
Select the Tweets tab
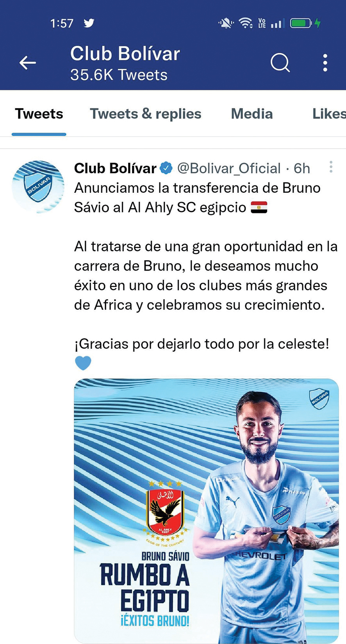39,114
